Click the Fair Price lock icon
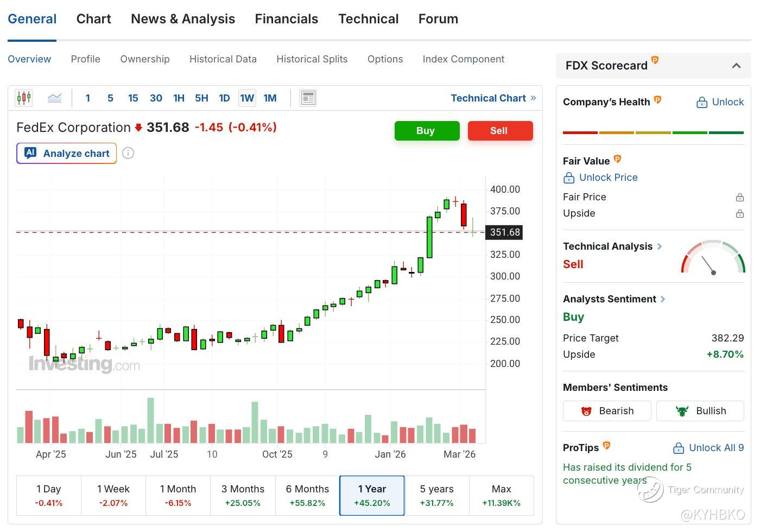This screenshot has height=532, width=760. click(739, 197)
